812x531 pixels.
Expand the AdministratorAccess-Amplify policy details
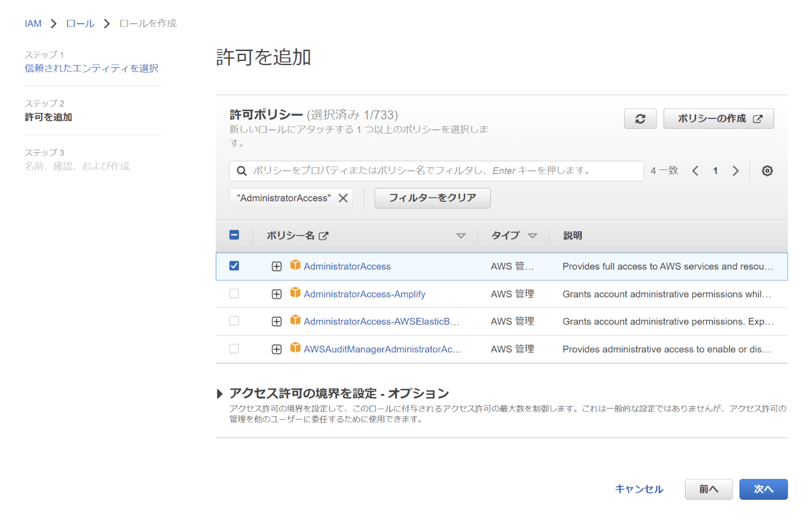click(x=277, y=294)
